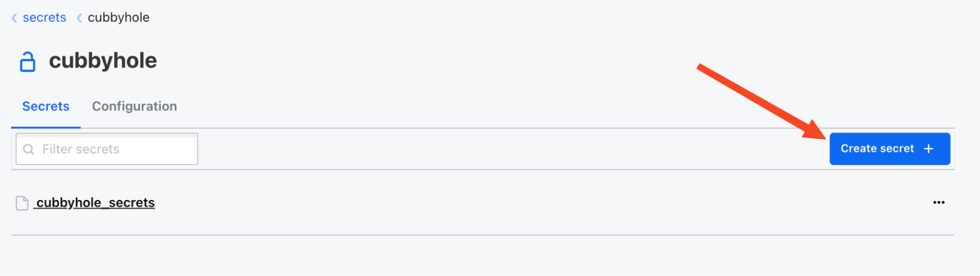Click the magnifier icon in the filter box

29,149
